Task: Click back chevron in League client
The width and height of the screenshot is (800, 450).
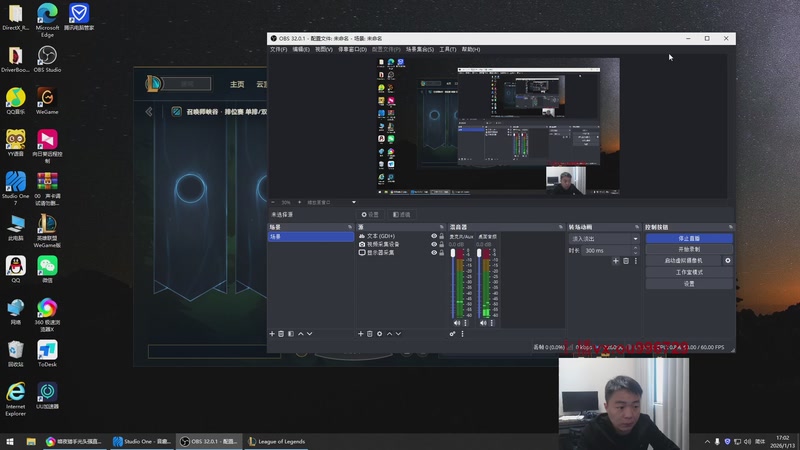Action: point(149,111)
